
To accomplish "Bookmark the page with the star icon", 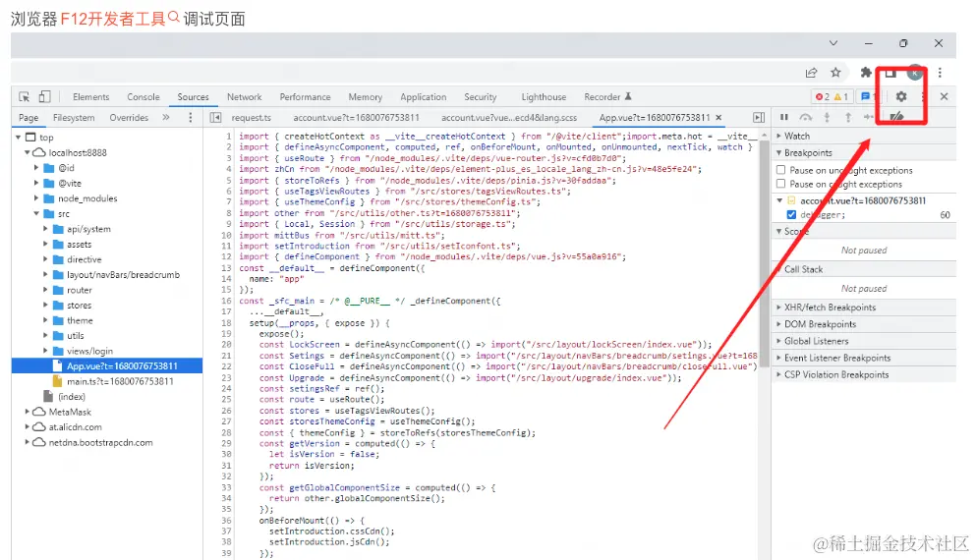I will 835,72.
